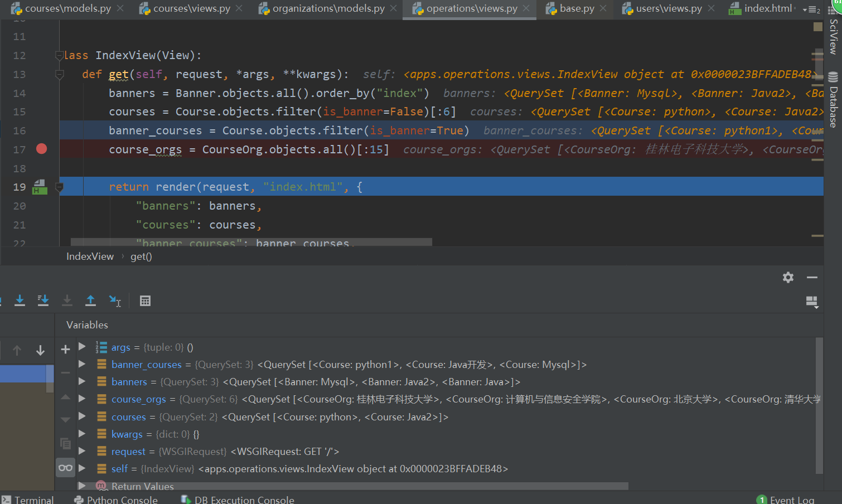Remove the breakpoint on line 17

click(41, 149)
